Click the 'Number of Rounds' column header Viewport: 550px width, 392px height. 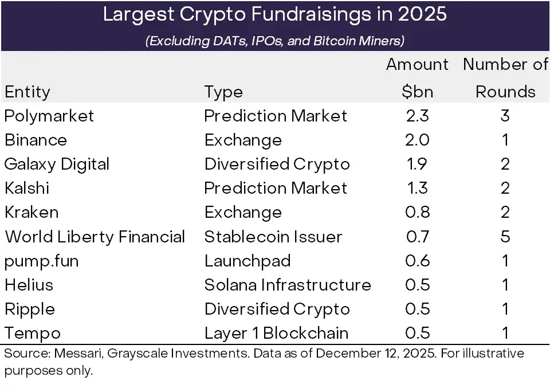click(505, 78)
